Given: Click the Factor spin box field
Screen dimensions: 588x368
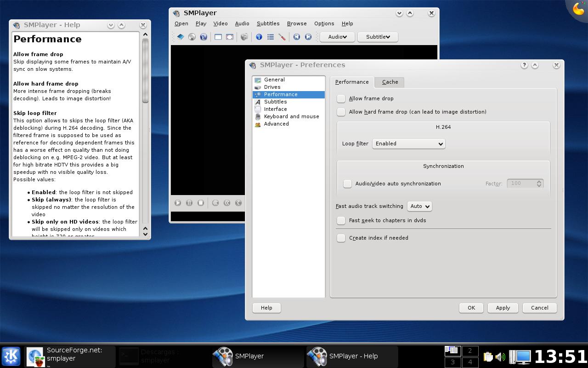Looking at the screenshot, I should click(x=525, y=184).
